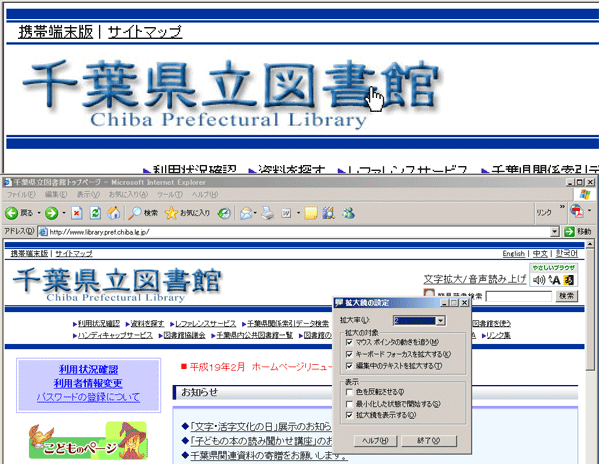599x464 pixels.
Task: Click the Edit with Word icon
Action: [286, 213]
